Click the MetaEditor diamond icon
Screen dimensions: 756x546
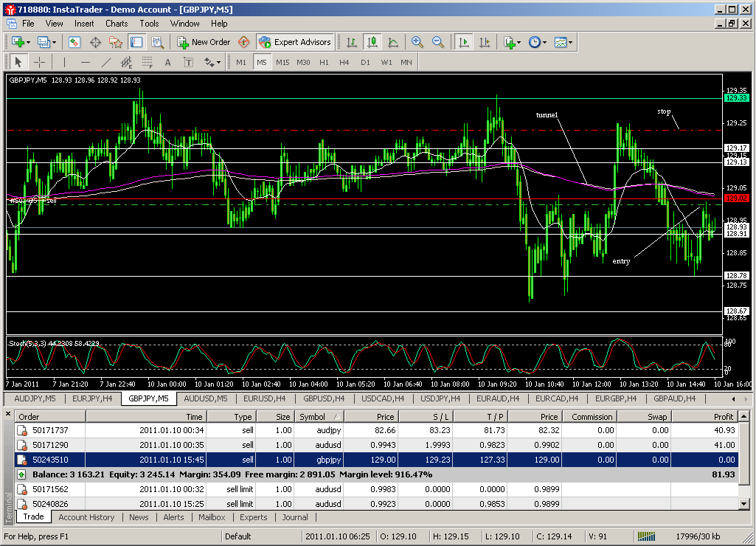point(244,43)
